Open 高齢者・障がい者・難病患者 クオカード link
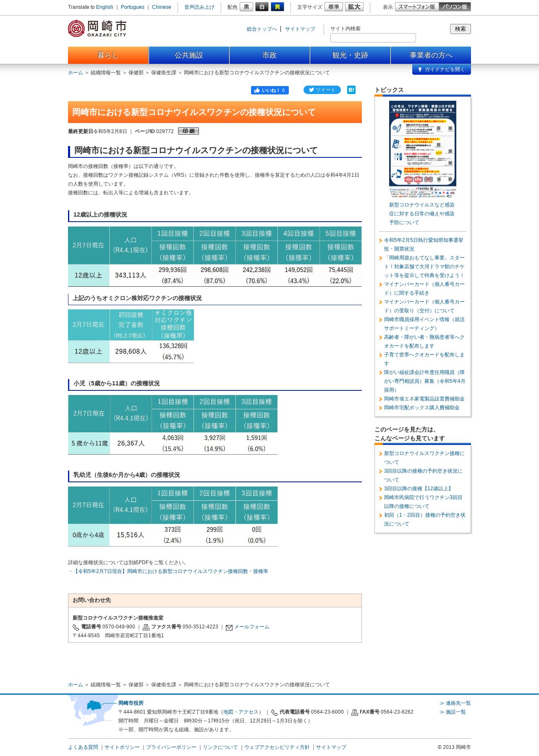The width and height of the screenshot is (539, 756). click(424, 341)
